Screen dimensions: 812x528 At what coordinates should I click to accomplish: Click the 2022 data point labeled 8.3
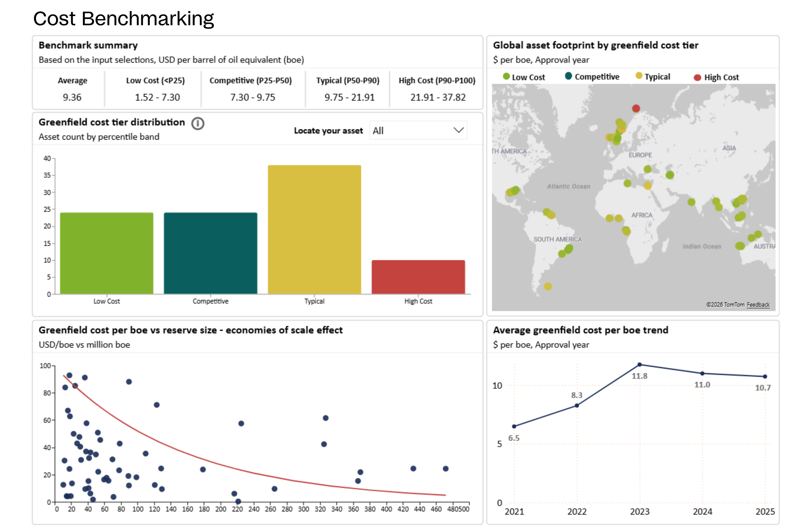pyautogui.click(x=577, y=405)
